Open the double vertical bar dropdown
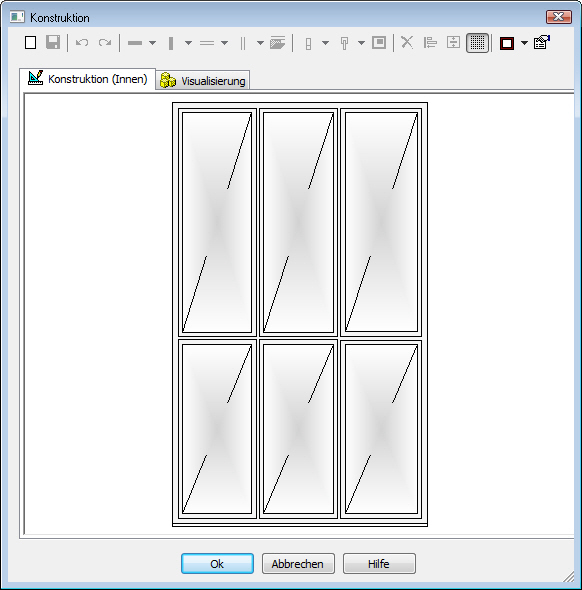 (x=260, y=43)
